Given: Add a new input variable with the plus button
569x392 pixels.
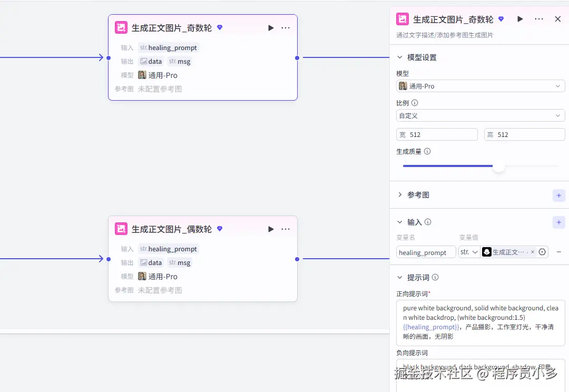Looking at the screenshot, I should (558, 222).
